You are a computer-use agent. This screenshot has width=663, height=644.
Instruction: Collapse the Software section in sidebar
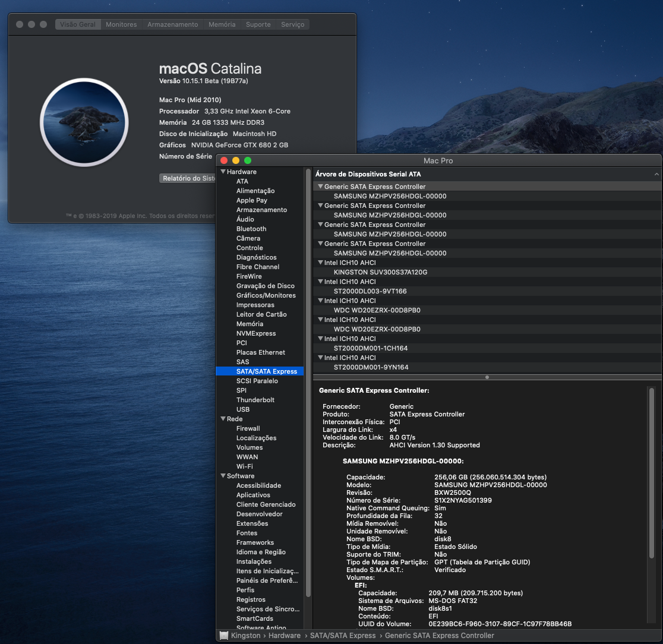pyautogui.click(x=223, y=476)
